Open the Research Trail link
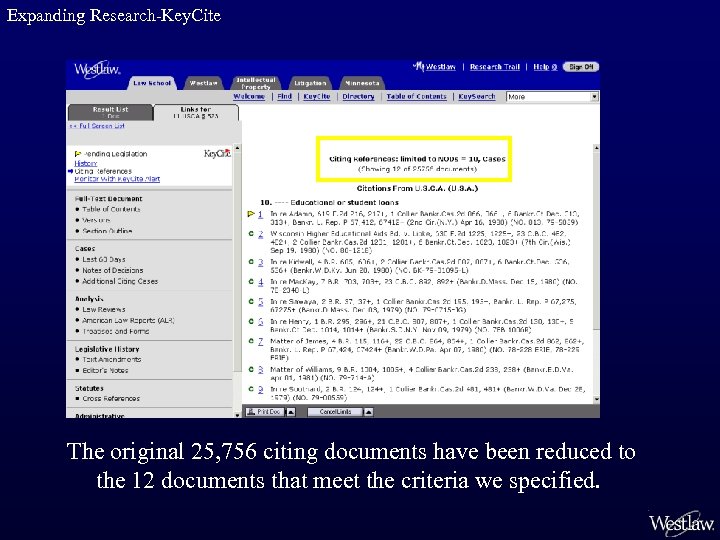Viewport: 720px width, 540px height. pos(495,67)
